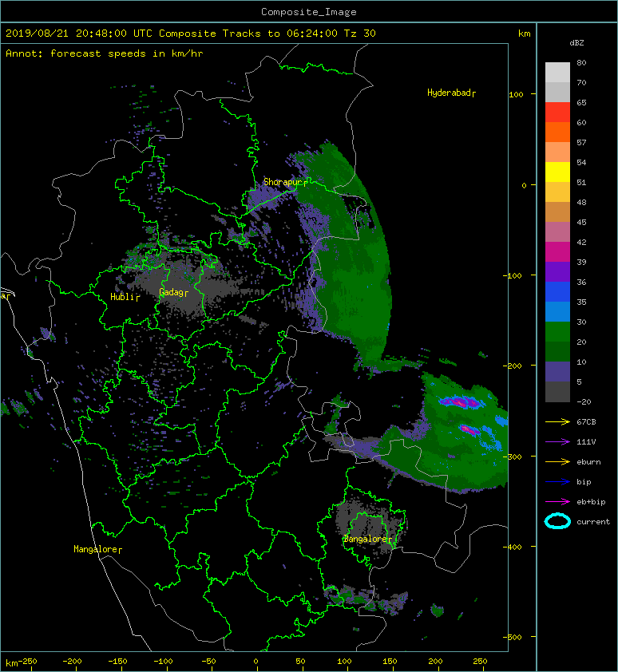The width and height of the screenshot is (618, 672).
Task: Click the 50 tick on the horizontal axis
Action: pyautogui.click(x=300, y=662)
